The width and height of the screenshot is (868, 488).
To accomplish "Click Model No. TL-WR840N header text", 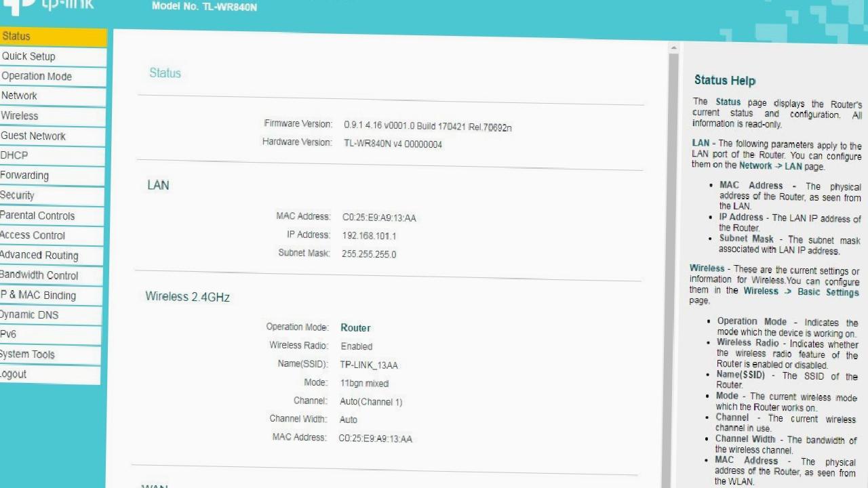I will pos(204,7).
